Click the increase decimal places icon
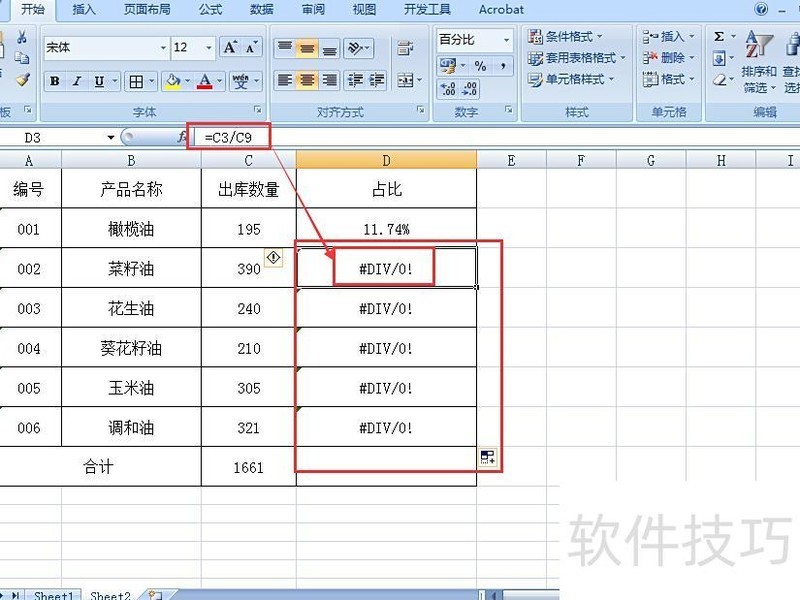This screenshot has width=800, height=600. pyautogui.click(x=447, y=87)
